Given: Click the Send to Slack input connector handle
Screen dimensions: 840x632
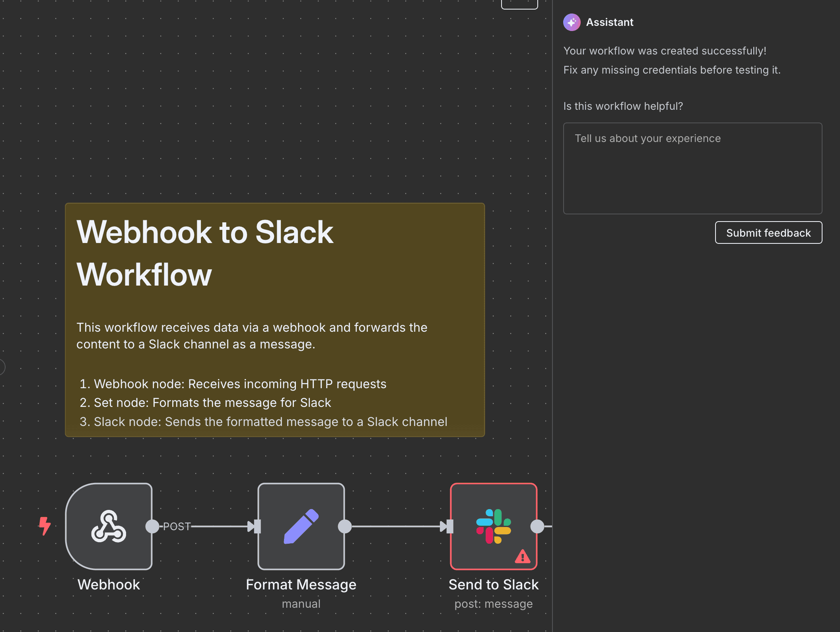Looking at the screenshot, I should point(449,526).
